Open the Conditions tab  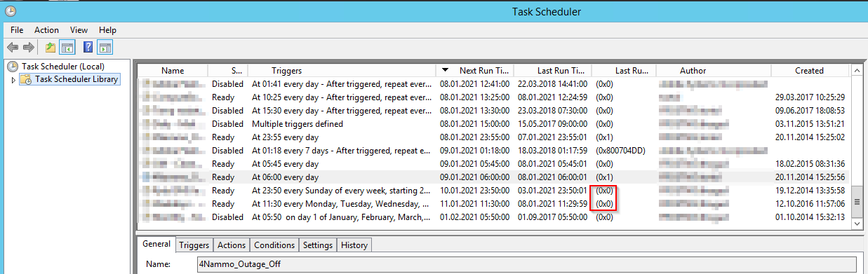tap(274, 245)
